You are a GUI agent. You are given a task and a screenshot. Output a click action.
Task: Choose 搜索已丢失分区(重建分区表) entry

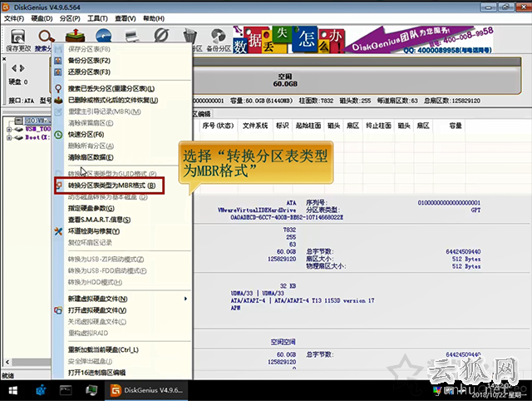click(x=111, y=89)
